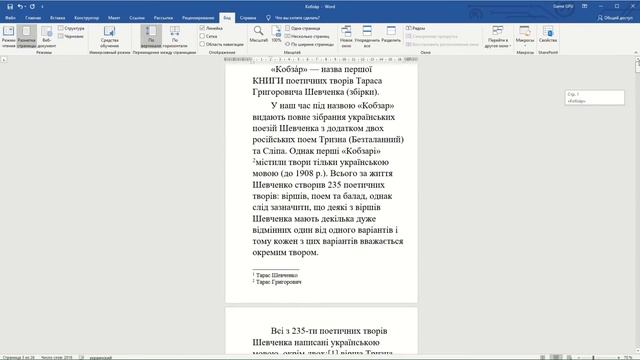
Task: Click the scroll tooltip showing «Кобзар»
Action: pos(595,98)
